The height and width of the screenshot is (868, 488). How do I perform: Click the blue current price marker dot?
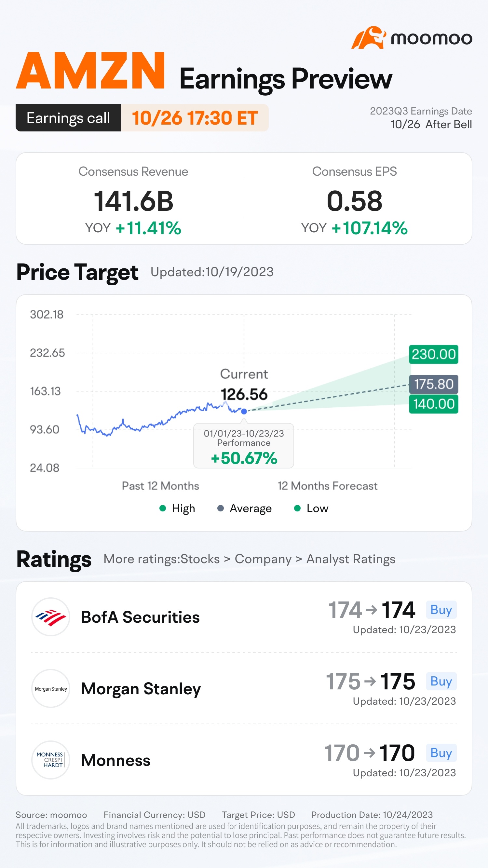click(244, 411)
